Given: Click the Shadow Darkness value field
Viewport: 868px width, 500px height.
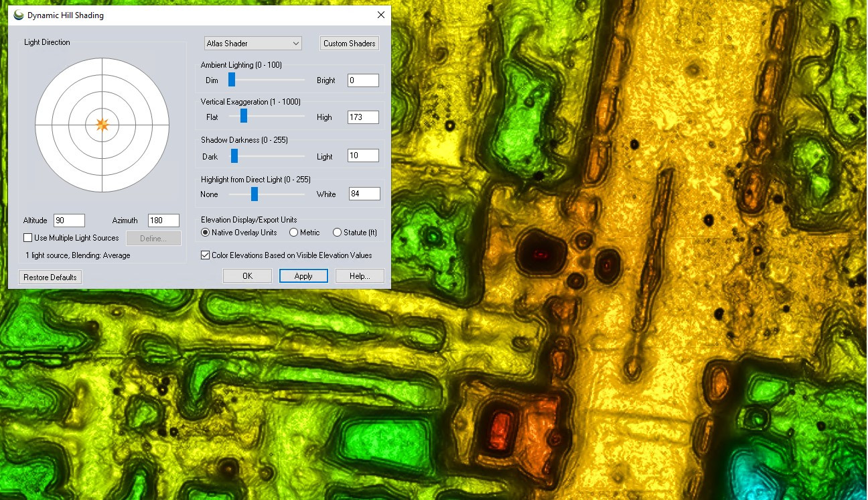Looking at the screenshot, I should pyautogui.click(x=364, y=155).
